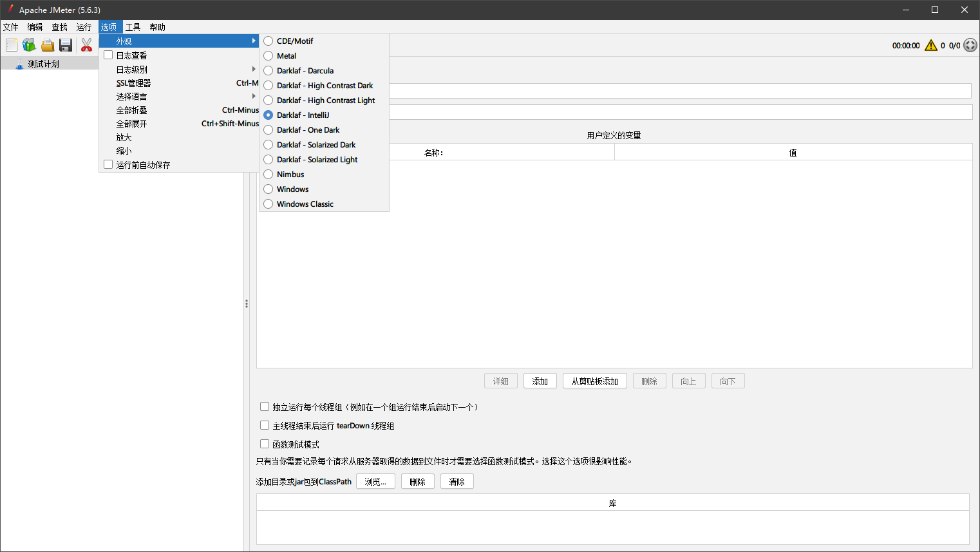The width and height of the screenshot is (980, 552).
Task: Click the warning triangle log icon
Action: (931, 45)
